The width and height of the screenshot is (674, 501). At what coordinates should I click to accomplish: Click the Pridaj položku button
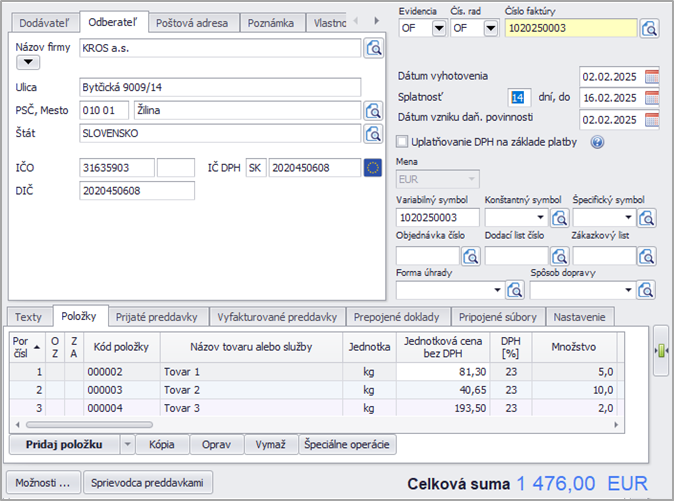(64, 444)
